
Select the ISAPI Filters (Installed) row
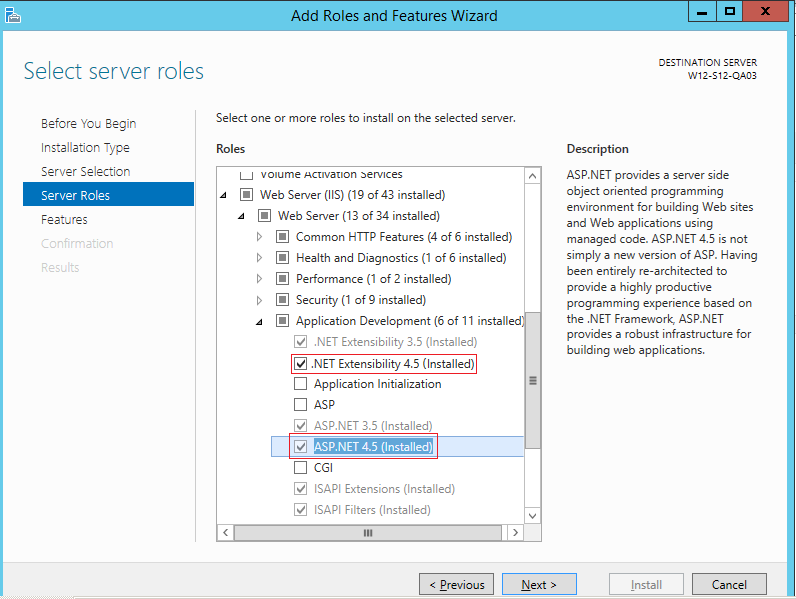click(x=372, y=509)
